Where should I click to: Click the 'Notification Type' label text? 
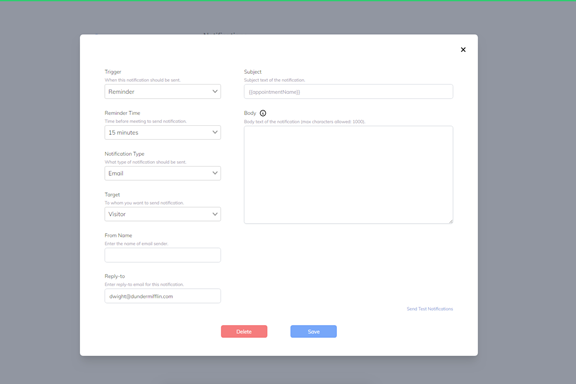coord(125,154)
